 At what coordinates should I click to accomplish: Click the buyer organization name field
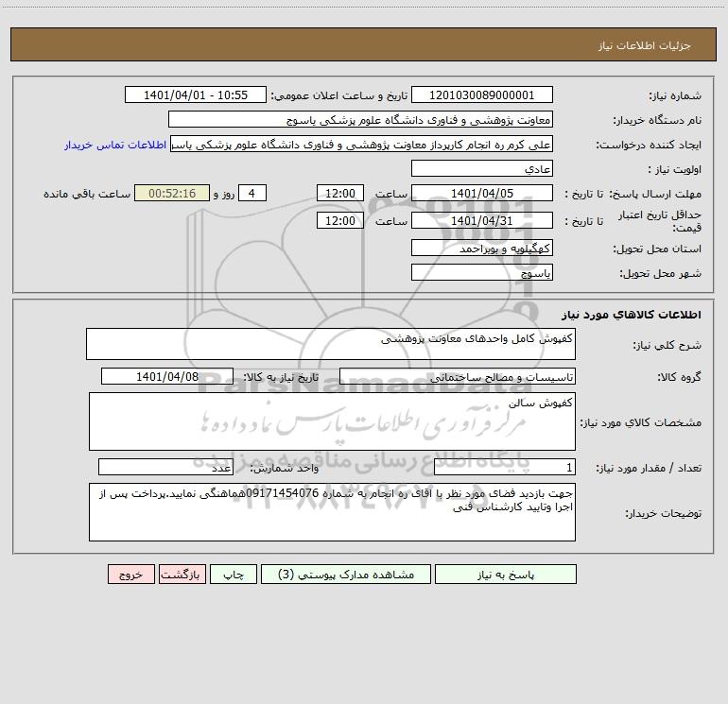pyautogui.click(x=360, y=119)
